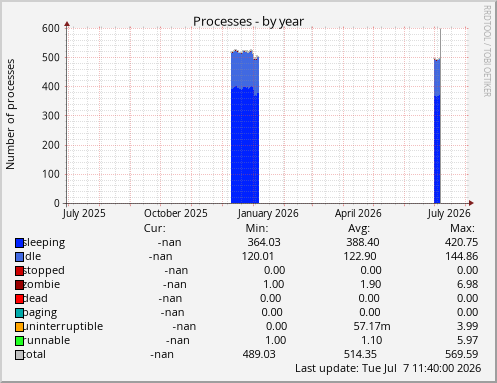Image resolution: width=497 pixels, height=383 pixels.
Task: Click the 'stopped' legend label
Action: (44, 271)
